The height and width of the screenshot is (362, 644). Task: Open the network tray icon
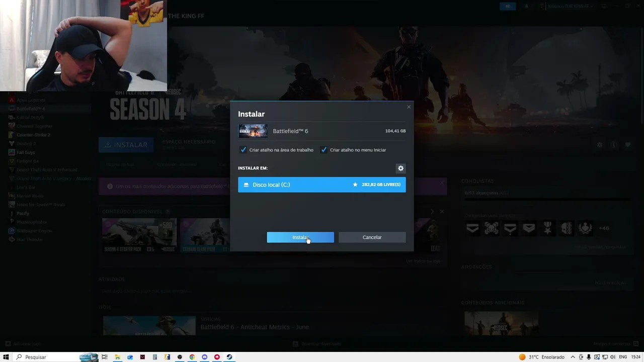[604, 357]
